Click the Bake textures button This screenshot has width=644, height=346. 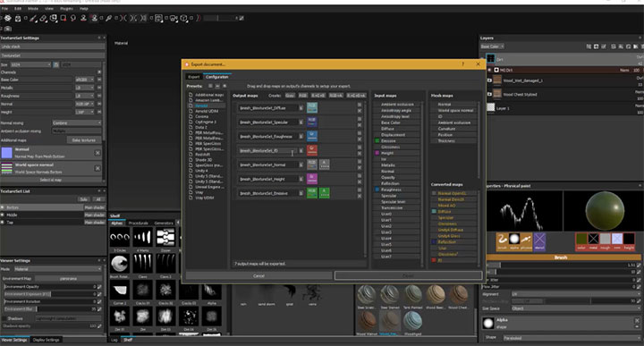[84, 140]
